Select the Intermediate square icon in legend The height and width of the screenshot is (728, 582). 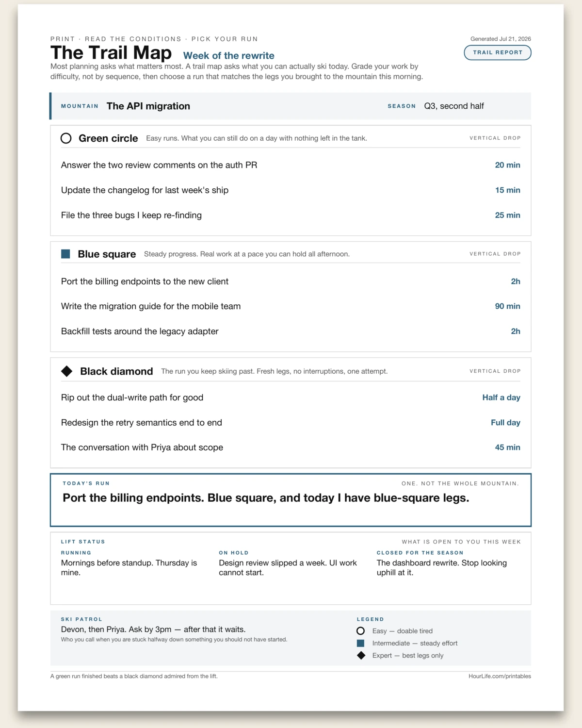360,643
